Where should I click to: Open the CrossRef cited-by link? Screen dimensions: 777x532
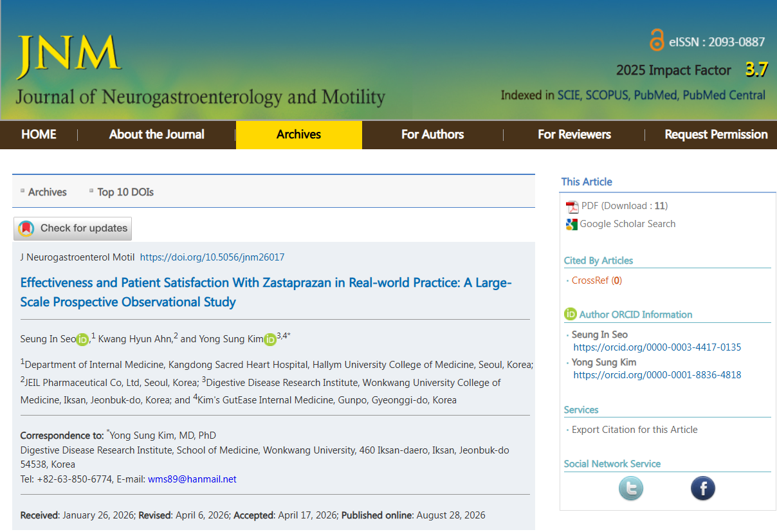[596, 280]
